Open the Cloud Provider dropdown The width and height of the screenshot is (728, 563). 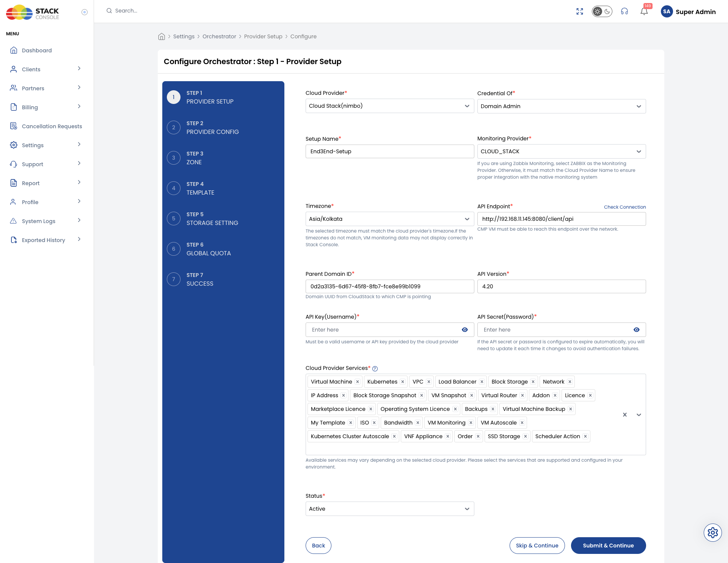[x=390, y=106]
